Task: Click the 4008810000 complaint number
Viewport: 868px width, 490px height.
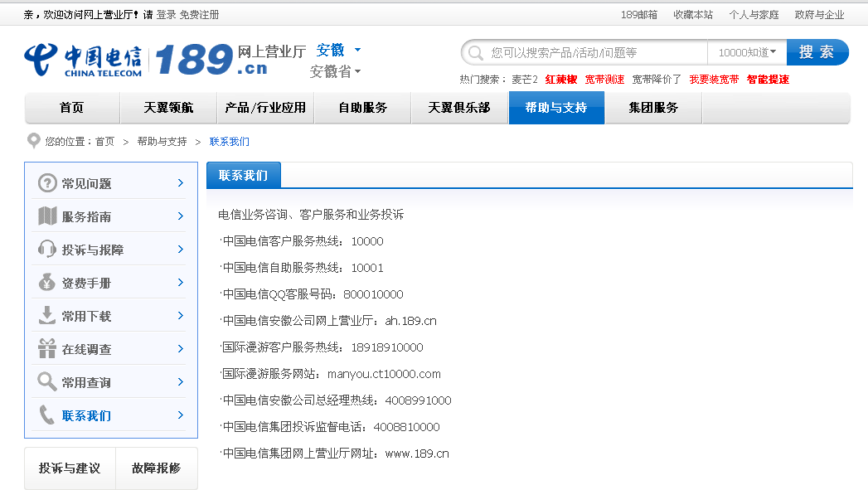Action: 406,427
